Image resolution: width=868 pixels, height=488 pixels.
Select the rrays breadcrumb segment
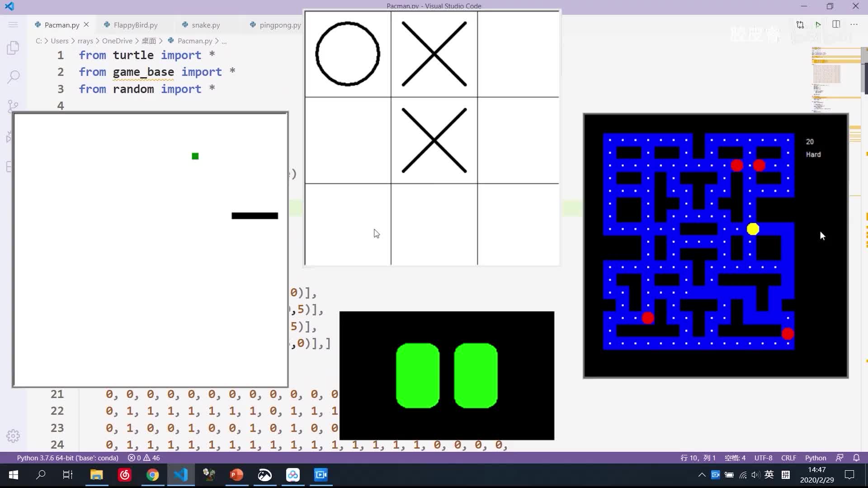(x=85, y=41)
